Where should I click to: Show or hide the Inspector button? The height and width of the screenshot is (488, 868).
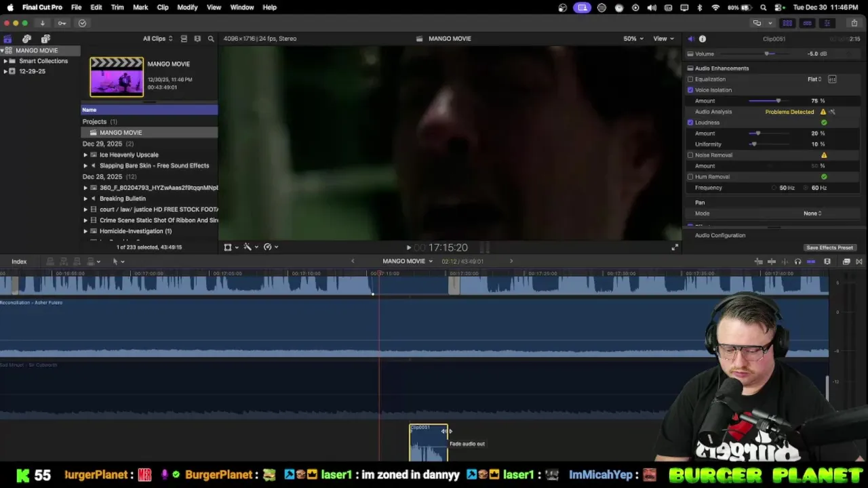point(827,23)
